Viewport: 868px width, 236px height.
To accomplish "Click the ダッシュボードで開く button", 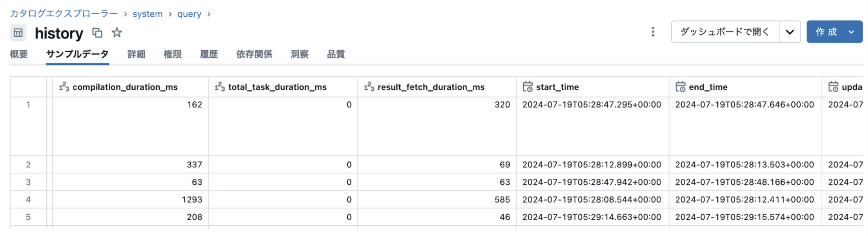I will click(724, 32).
